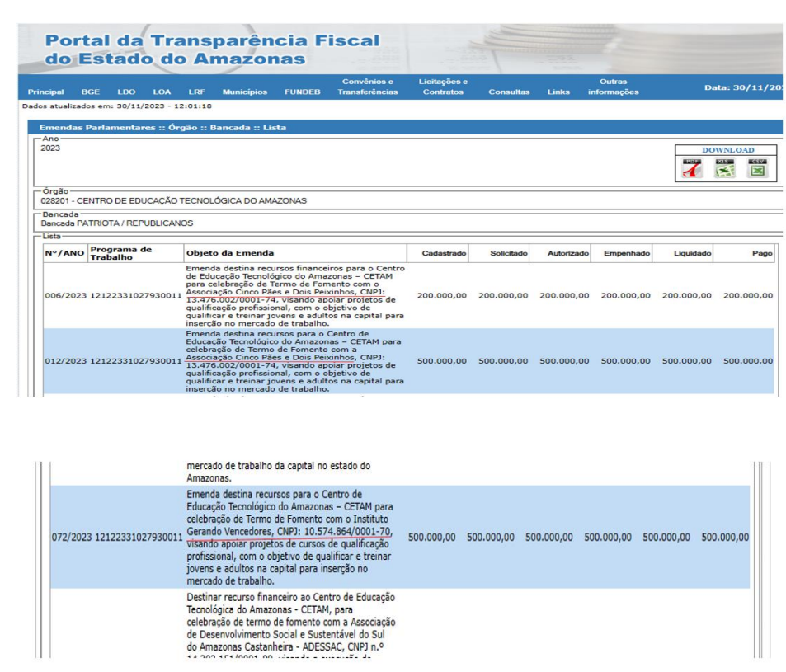The width and height of the screenshot is (786, 672).
Task: Click the emenda description in row 012/2023
Action: (x=294, y=361)
